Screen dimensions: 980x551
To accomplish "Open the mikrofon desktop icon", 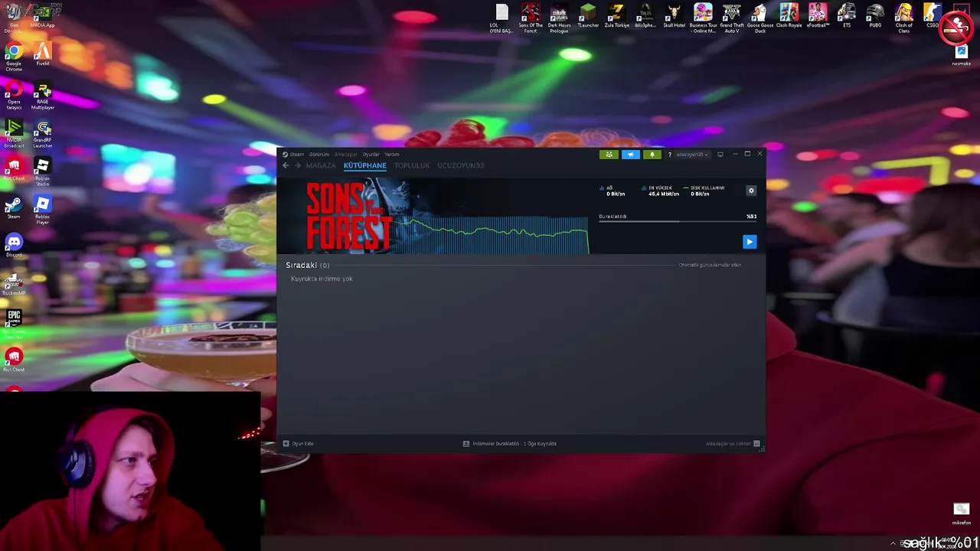I will 962,514.
